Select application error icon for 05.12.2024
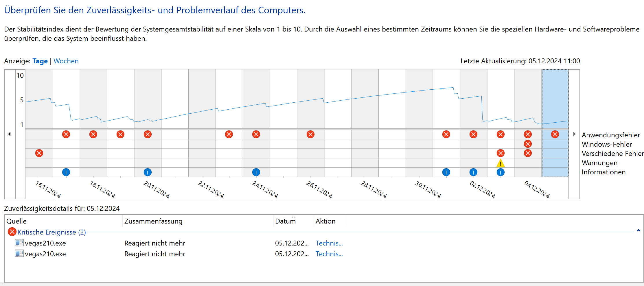The width and height of the screenshot is (644, 286). 555,134
